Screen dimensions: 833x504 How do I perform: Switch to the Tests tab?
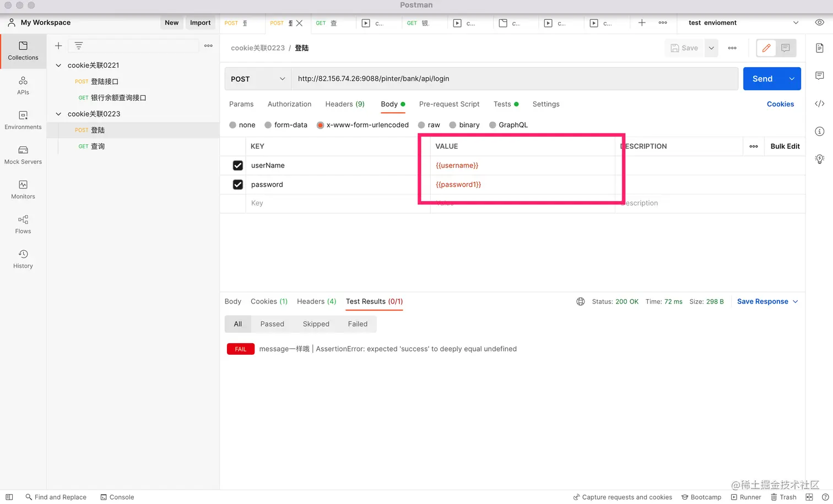point(506,104)
